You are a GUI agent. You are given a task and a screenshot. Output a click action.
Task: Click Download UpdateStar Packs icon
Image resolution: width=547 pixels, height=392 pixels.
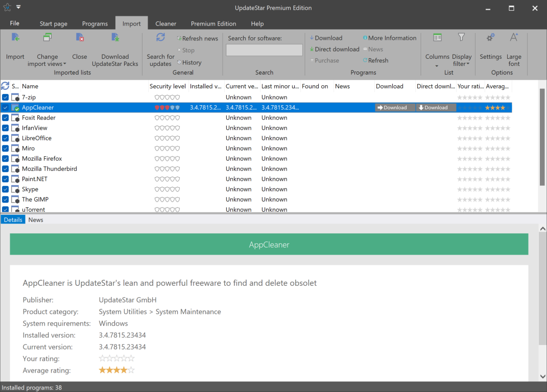115,38
